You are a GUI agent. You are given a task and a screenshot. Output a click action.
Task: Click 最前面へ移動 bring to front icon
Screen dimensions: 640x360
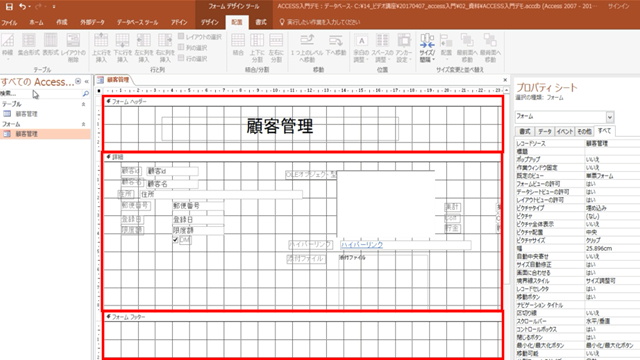click(467, 47)
